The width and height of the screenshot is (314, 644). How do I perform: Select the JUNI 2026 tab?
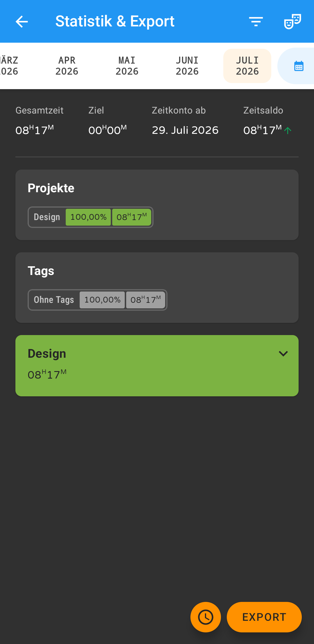click(187, 66)
